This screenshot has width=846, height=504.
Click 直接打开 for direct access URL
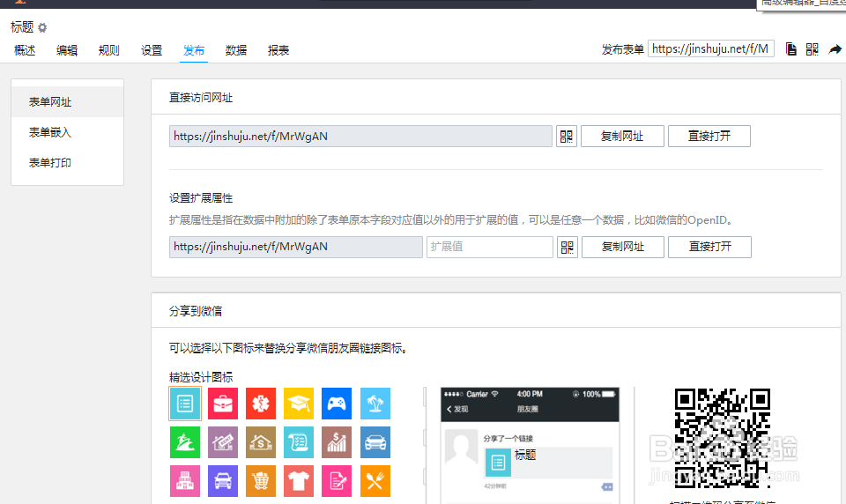point(709,136)
